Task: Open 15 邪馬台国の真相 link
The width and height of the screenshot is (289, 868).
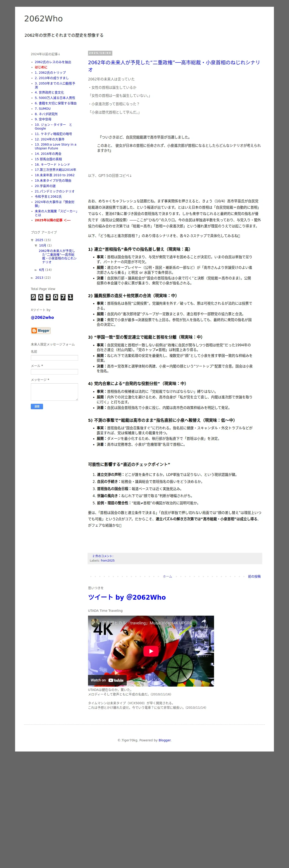Action: click(x=48, y=159)
